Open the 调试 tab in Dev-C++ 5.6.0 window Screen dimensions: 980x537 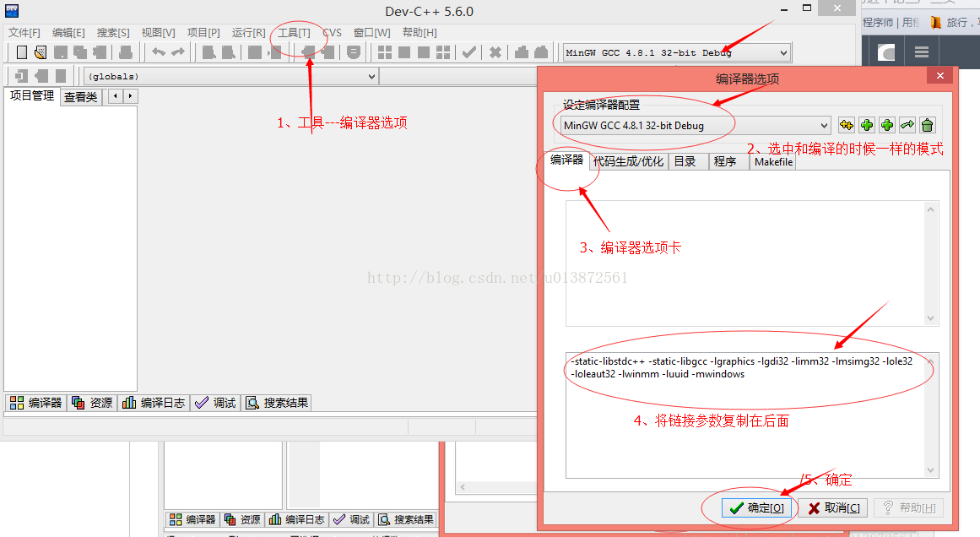point(215,403)
